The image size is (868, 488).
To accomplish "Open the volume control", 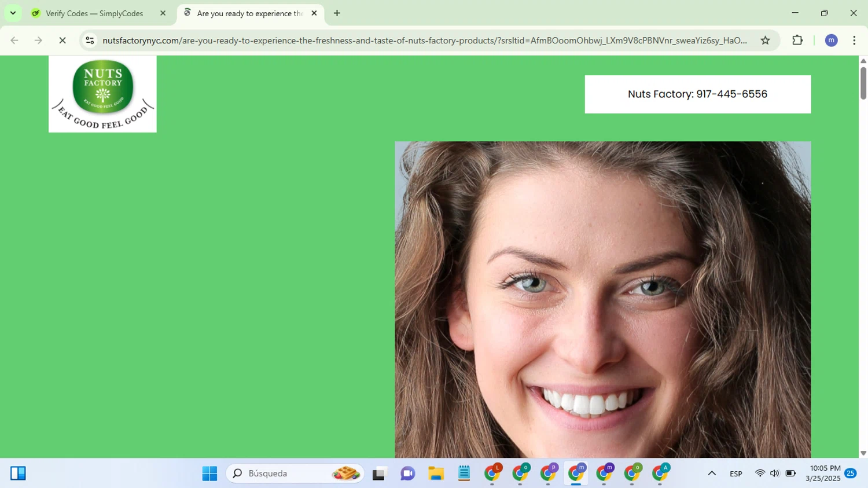I will (x=775, y=474).
